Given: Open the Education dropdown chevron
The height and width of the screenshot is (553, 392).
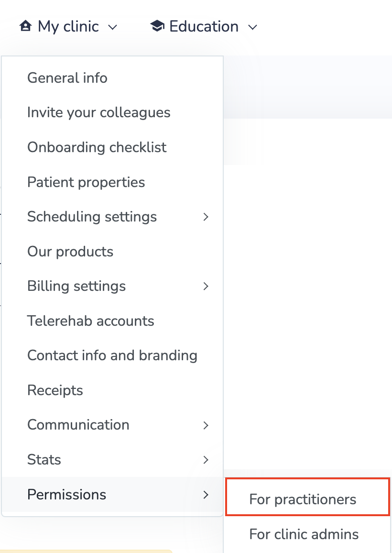Looking at the screenshot, I should [x=253, y=27].
